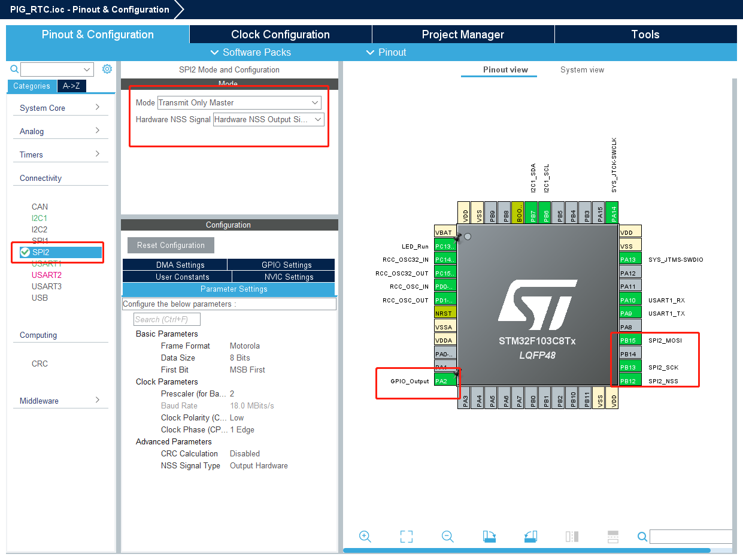Rotate the chip view counter-clockwise icon
743x560 pixels.
[530, 537]
